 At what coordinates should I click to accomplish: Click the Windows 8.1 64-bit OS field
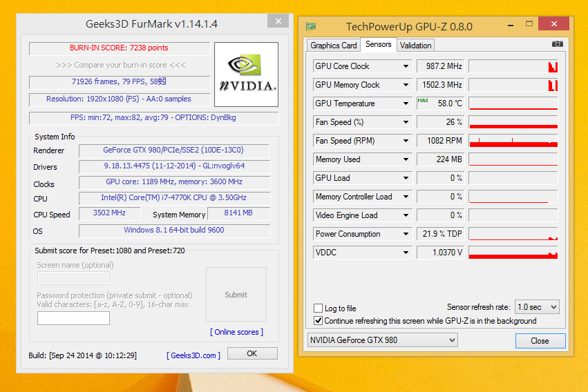(173, 231)
